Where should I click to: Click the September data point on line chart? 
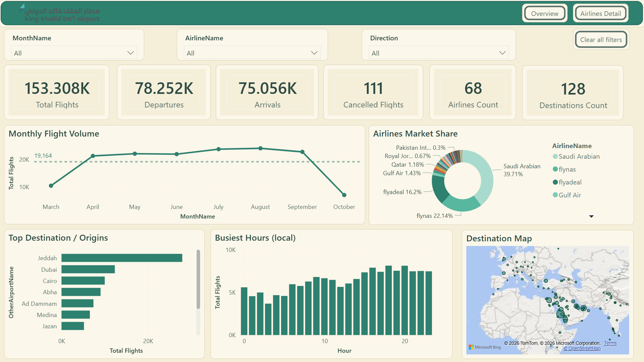click(x=302, y=152)
